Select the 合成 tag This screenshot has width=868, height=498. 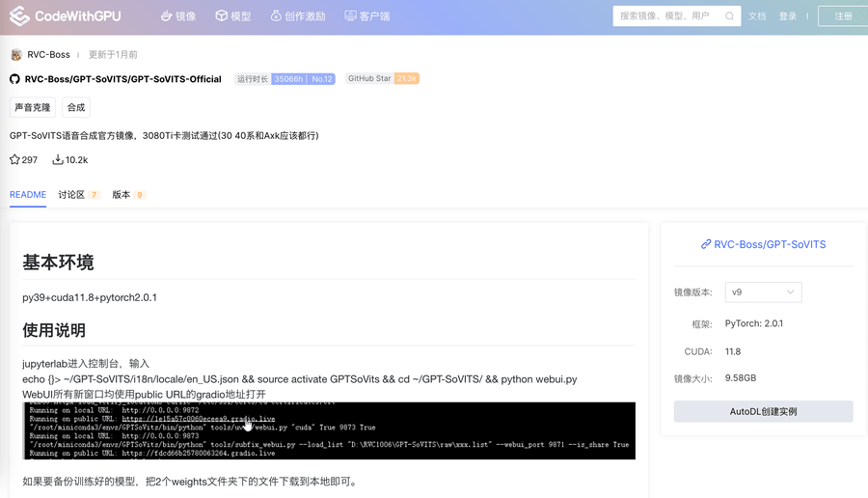pos(76,107)
